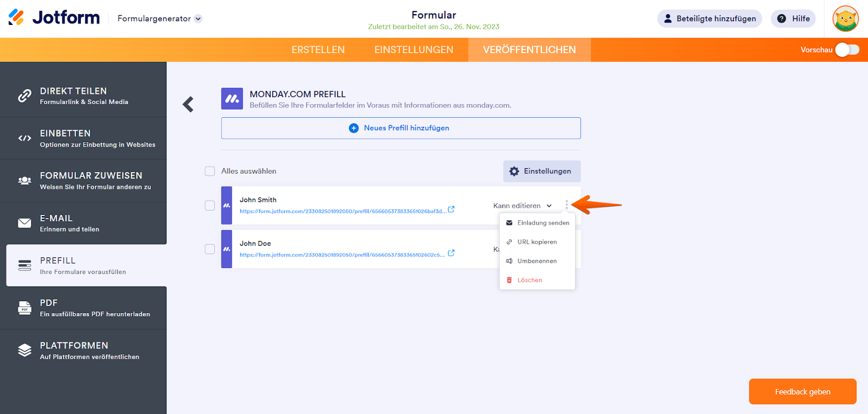
Task: Open the Einstellungen gear button
Action: pos(541,171)
